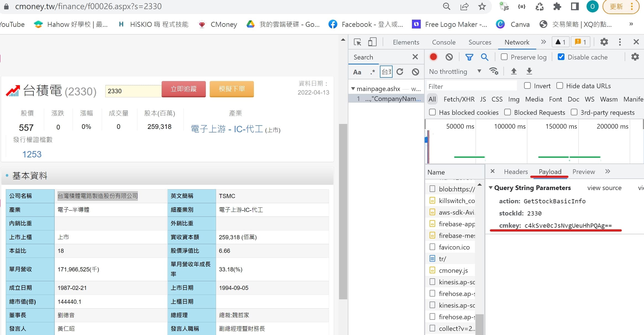The height and width of the screenshot is (335, 644).
Task: Click view source link
Action: click(x=604, y=188)
